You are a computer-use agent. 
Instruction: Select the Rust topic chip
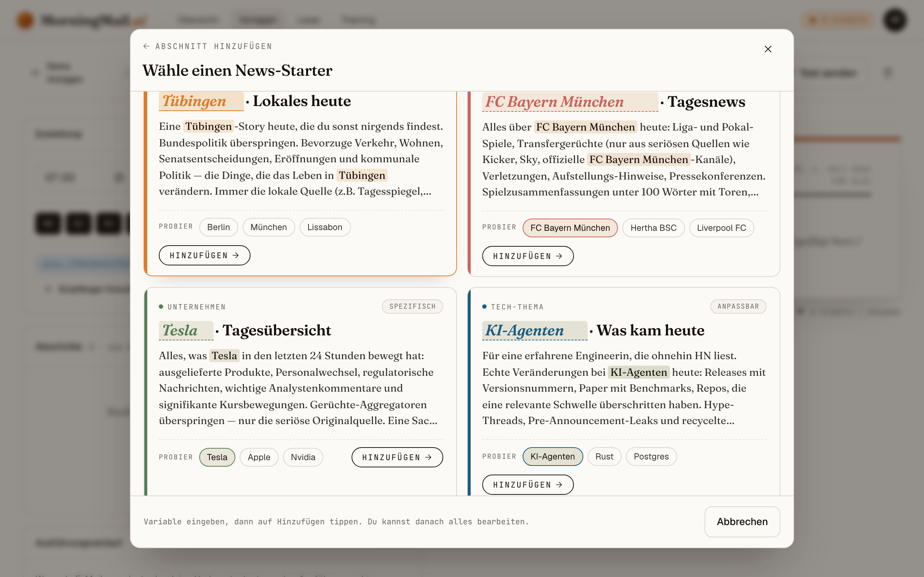point(604,457)
